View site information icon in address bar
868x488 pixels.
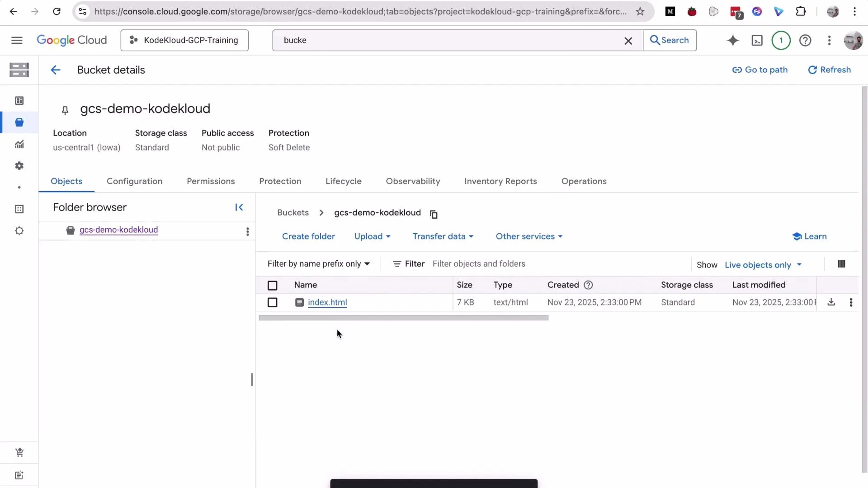tap(82, 12)
